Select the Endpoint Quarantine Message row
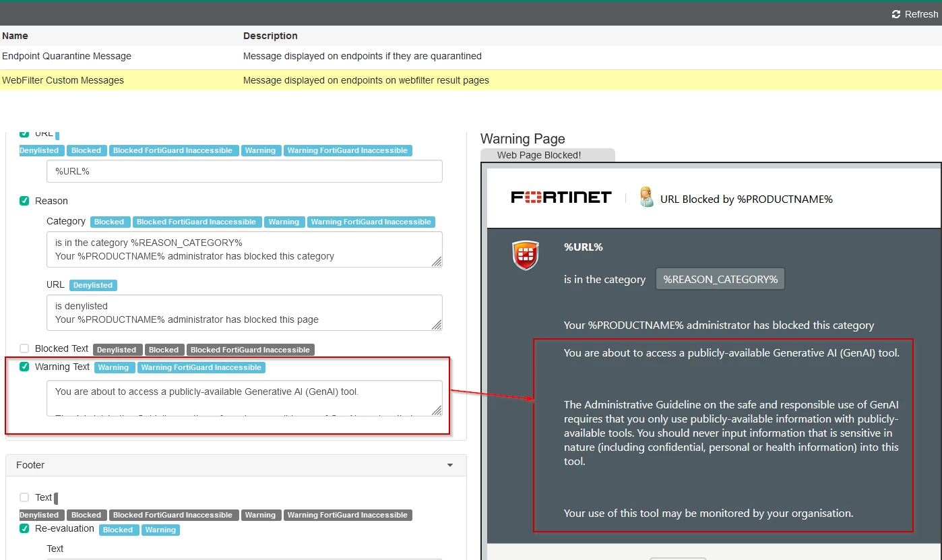Screen dimensions: 942x560 (x=471, y=57)
